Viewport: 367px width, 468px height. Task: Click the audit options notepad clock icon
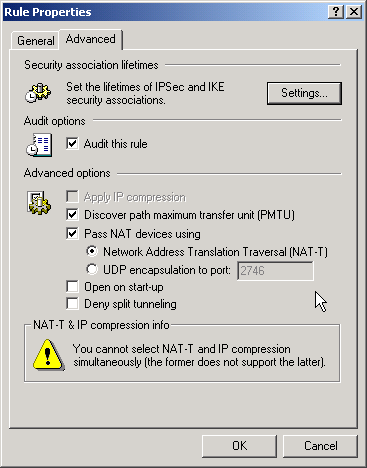39,145
